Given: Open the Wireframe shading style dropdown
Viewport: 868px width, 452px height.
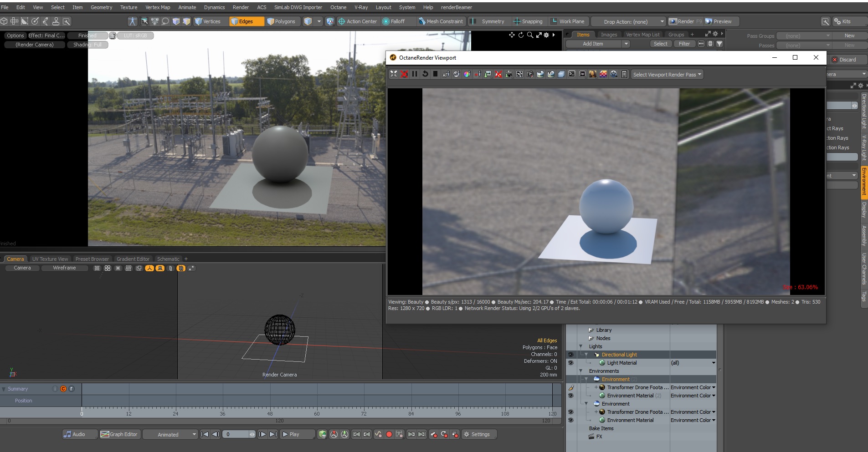Looking at the screenshot, I should 65,268.
